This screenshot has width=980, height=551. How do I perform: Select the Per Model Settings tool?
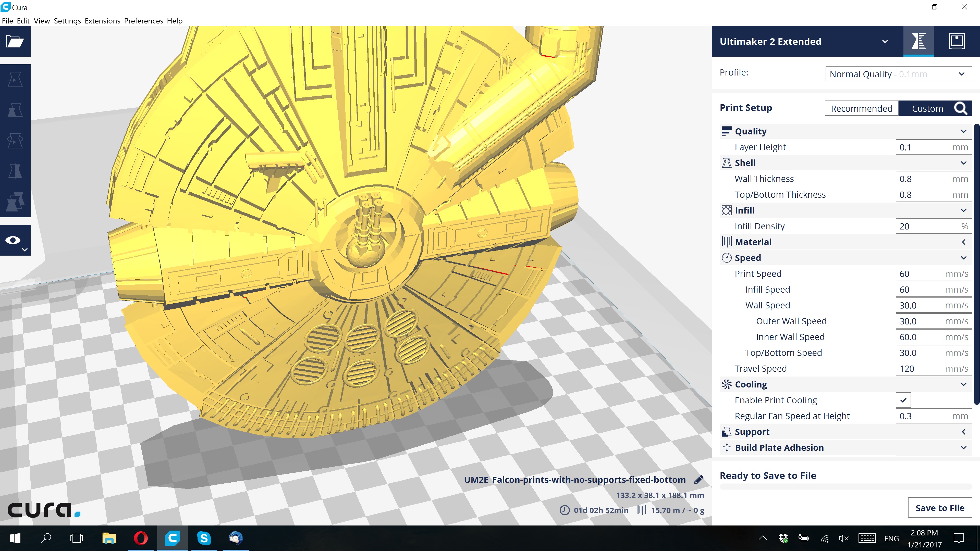[x=15, y=202]
